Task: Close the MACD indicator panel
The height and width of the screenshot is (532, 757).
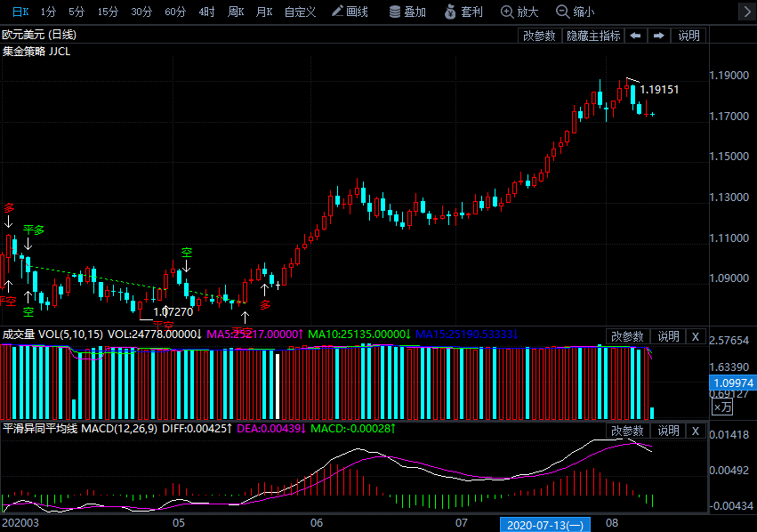Action: [x=696, y=431]
